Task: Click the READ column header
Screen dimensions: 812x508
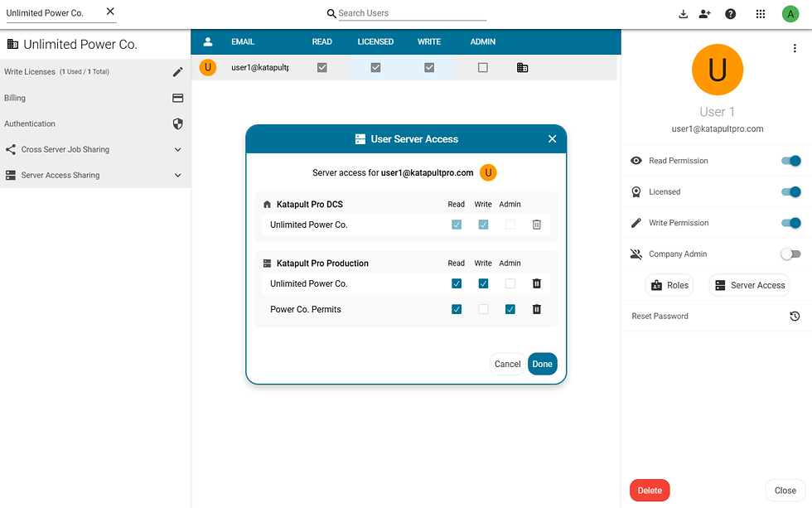Action: (x=321, y=42)
